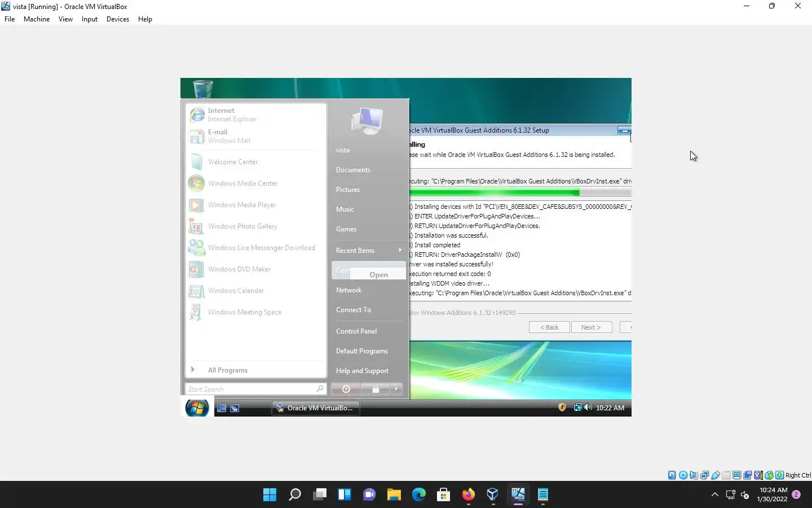Click keyboard capture green arrow indicator
812x508 pixels.
pos(780,475)
